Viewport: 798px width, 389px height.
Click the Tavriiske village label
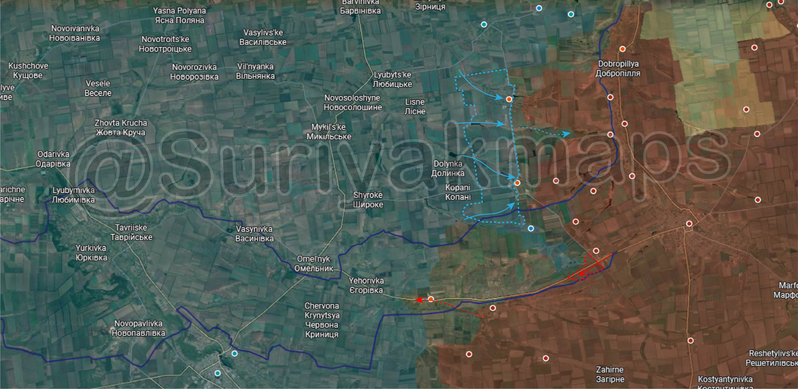tap(131, 233)
